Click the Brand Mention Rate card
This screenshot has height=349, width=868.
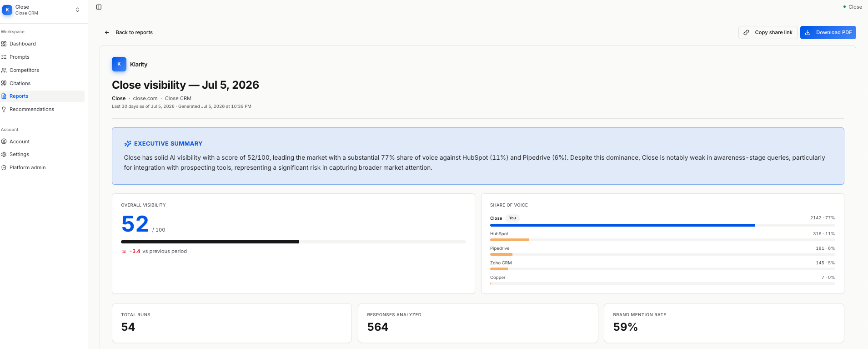pyautogui.click(x=724, y=323)
